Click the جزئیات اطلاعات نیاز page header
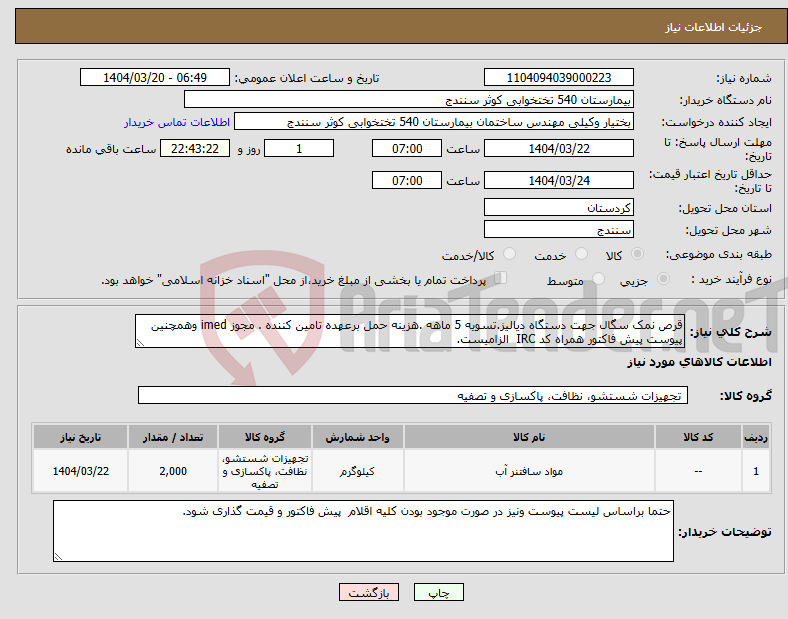 pyautogui.click(x=714, y=27)
